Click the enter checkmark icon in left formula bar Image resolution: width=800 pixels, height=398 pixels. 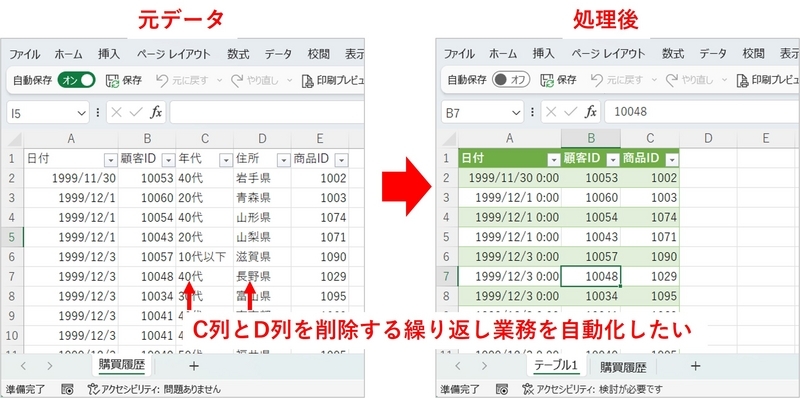(135, 113)
